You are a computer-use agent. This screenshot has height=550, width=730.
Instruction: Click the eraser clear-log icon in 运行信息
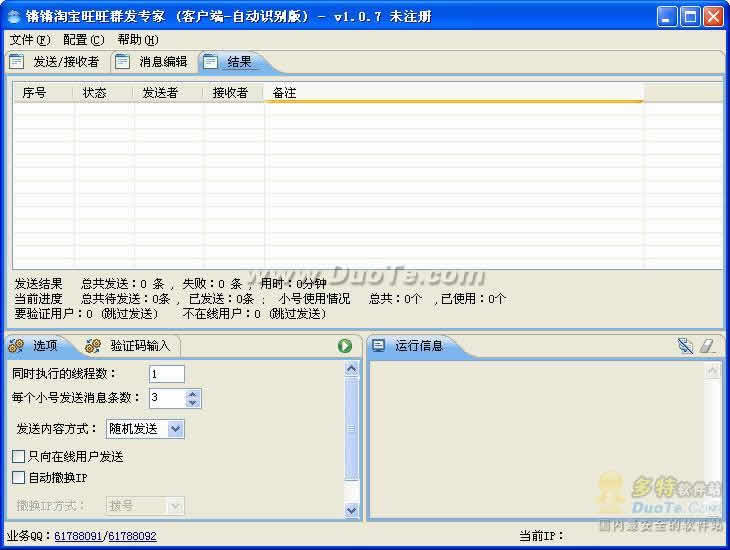click(707, 346)
